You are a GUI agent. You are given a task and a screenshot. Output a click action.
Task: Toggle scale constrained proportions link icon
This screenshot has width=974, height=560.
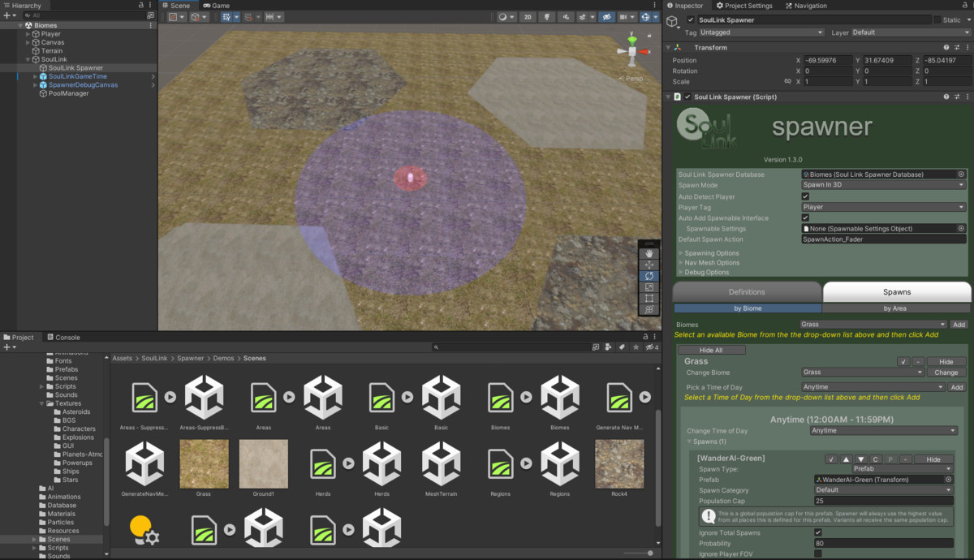pyautogui.click(x=787, y=82)
